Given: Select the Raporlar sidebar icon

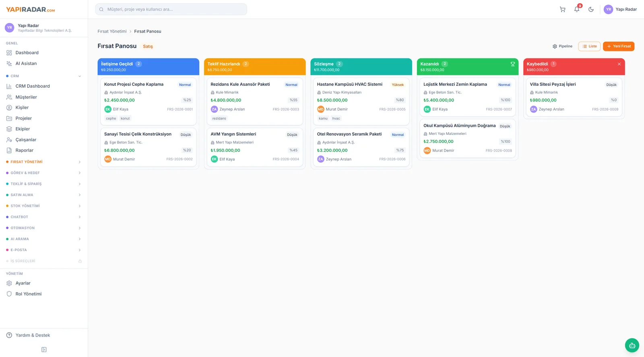Looking at the screenshot, I should coord(9,151).
